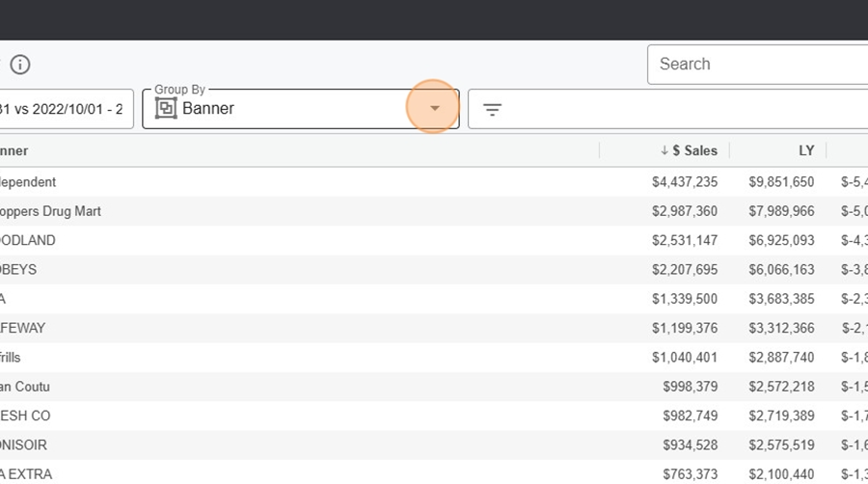The image size is (868, 484).
Task: Open the Group By dropdown arrow
Action: [435, 108]
